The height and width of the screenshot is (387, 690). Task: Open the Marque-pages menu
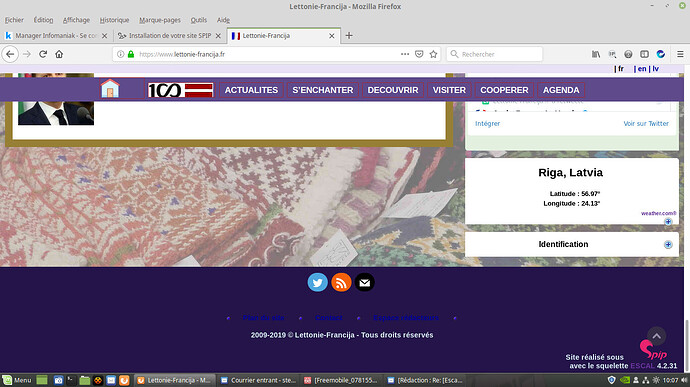point(160,20)
